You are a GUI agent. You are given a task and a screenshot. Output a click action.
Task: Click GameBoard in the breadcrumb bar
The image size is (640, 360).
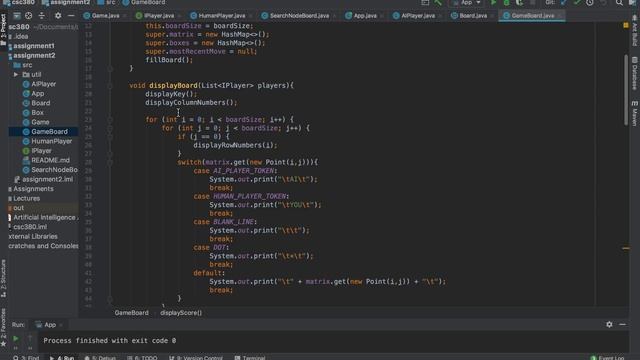(x=131, y=313)
